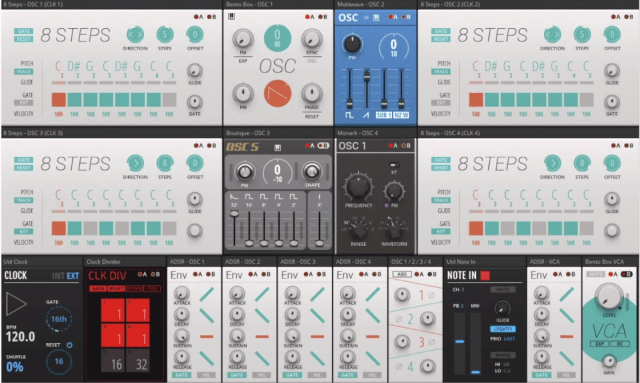Image resolution: width=640 pixels, height=383 pixels.
Task: Click the pitch bend slider in Note In
Action: pos(460,343)
